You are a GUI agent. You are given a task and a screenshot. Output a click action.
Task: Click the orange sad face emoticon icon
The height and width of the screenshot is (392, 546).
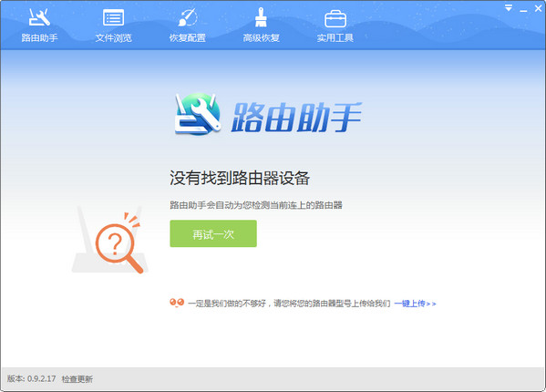pyautogui.click(x=177, y=303)
